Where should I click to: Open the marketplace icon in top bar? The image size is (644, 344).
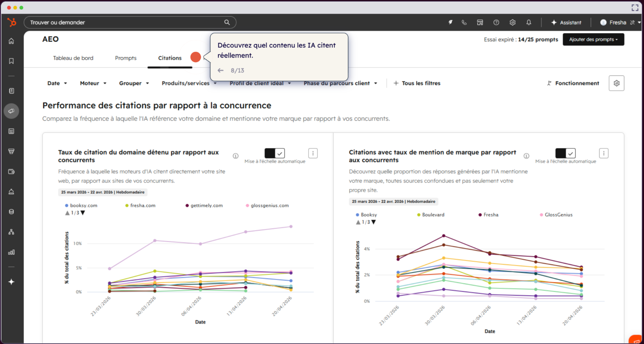click(480, 22)
